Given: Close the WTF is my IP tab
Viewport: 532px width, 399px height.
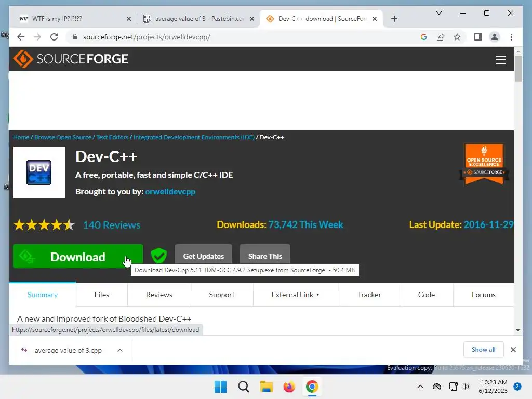Looking at the screenshot, I should [129, 19].
